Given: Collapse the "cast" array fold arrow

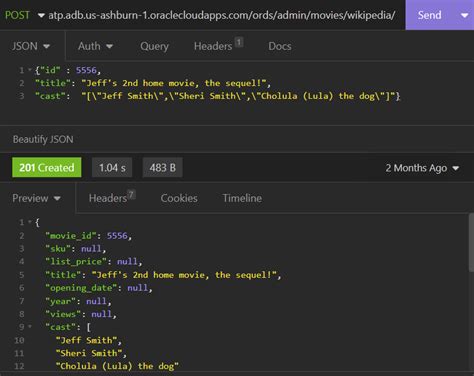Looking at the screenshot, I should coord(30,327).
